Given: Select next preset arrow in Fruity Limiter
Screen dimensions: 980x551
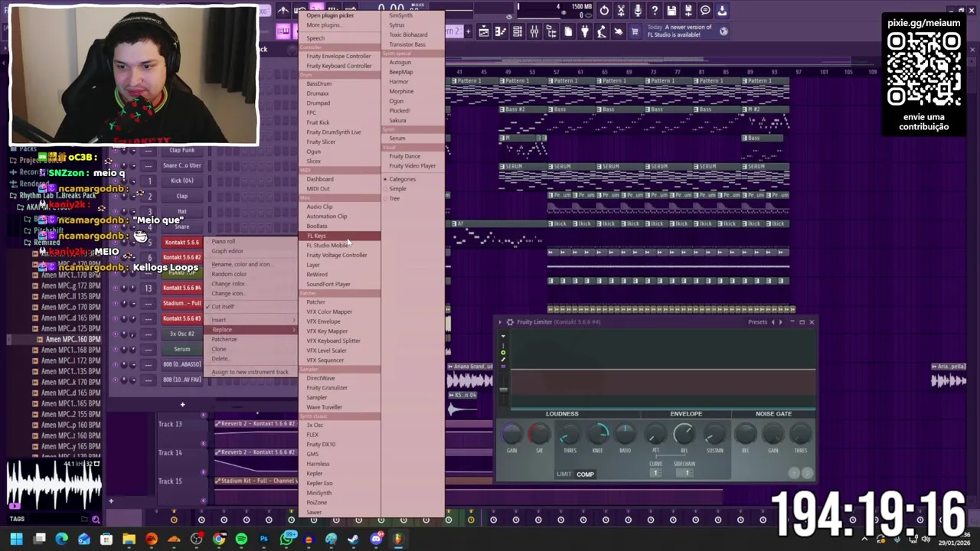Looking at the screenshot, I should coord(780,322).
